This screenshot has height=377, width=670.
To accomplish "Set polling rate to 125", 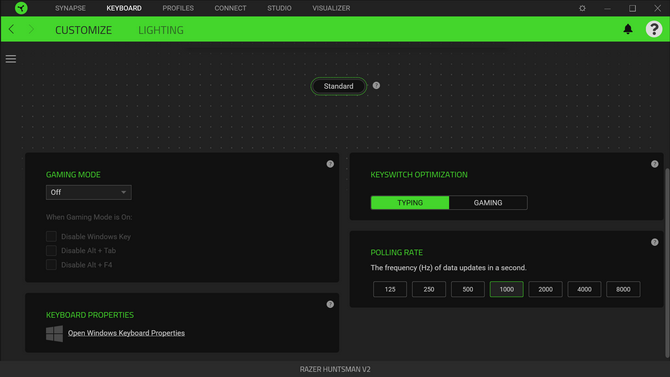I will [390, 289].
